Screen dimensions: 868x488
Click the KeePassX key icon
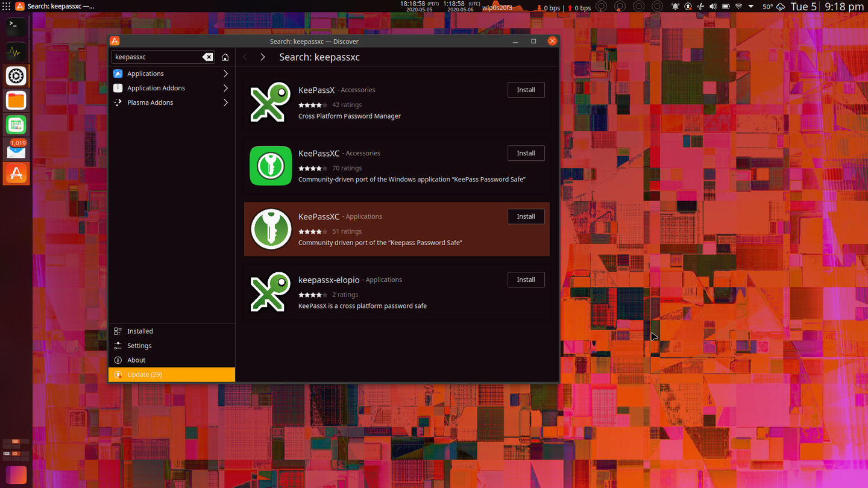270,102
